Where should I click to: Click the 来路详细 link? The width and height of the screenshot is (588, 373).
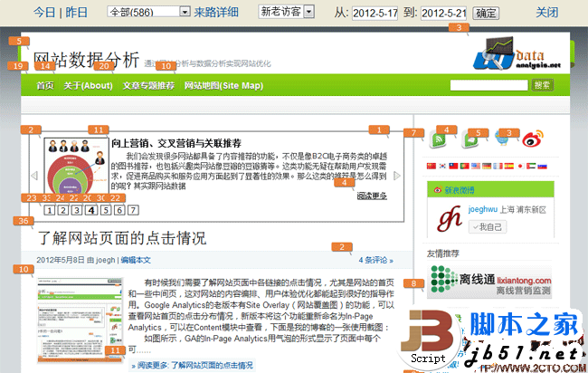[216, 13]
